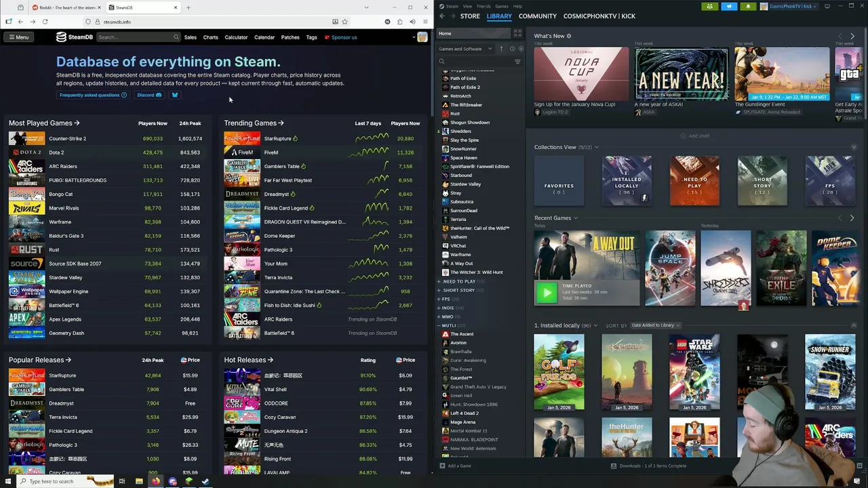This screenshot has height=488, width=868.
Task: Open the Steam menu in Steam client
Action: (x=452, y=6)
